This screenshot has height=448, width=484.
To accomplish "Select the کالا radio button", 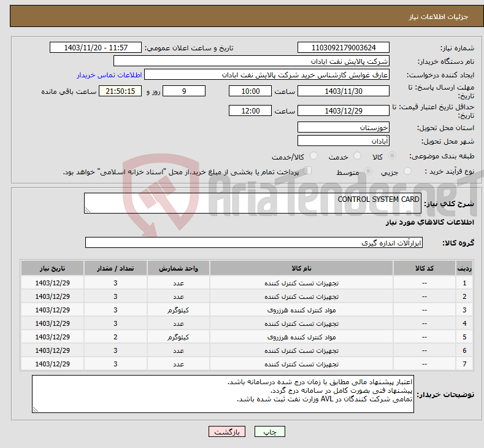I will tap(392, 156).
